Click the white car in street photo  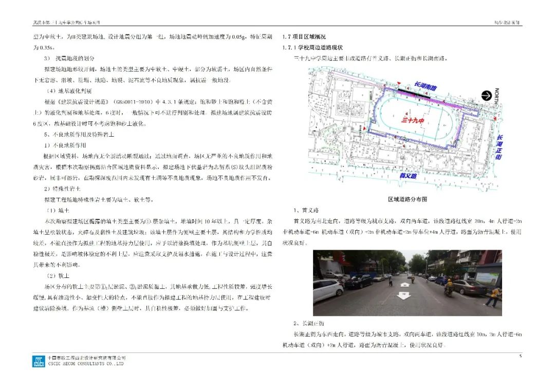click(328, 288)
